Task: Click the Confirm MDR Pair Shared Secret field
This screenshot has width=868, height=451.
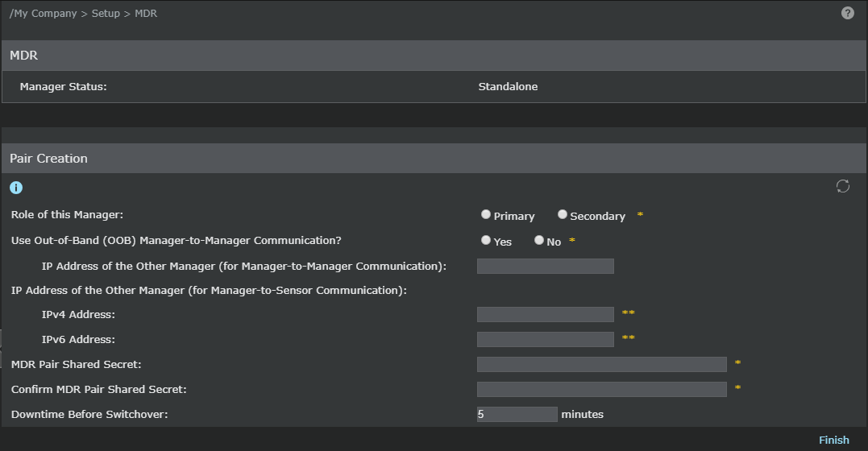Action: [x=602, y=389]
